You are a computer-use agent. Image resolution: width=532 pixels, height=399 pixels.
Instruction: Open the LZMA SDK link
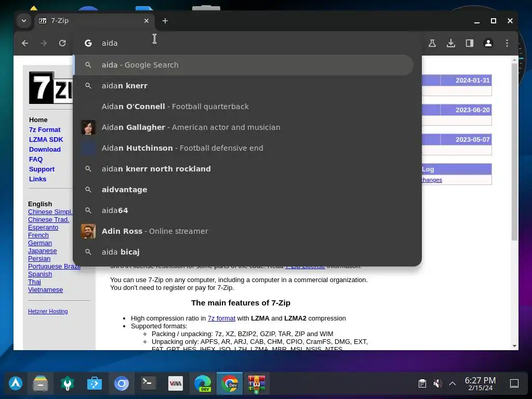(x=46, y=139)
